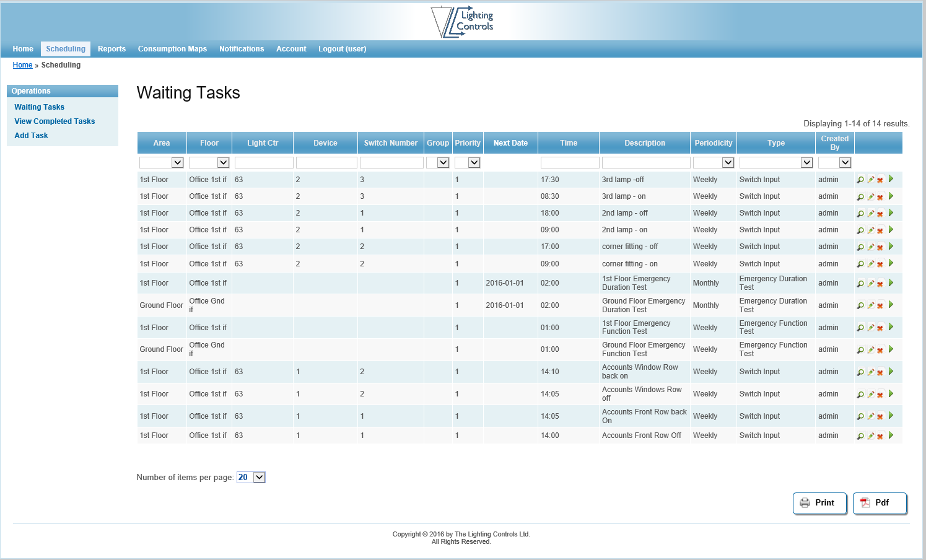This screenshot has height=560, width=926.
Task: Click the Home breadcrumb link
Action: (22, 65)
